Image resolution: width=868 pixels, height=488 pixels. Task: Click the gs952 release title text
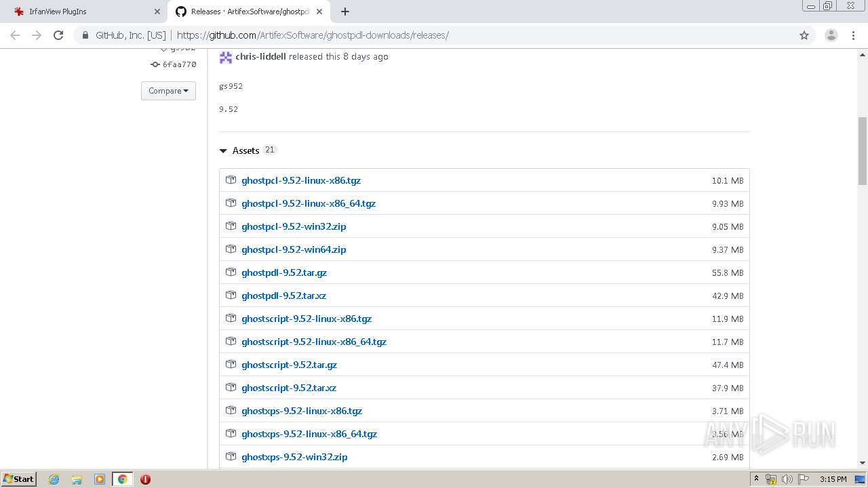coord(231,86)
